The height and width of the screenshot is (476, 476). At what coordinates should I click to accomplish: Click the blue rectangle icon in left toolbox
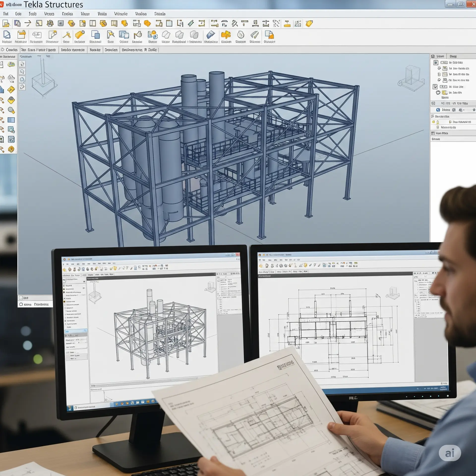point(11,120)
